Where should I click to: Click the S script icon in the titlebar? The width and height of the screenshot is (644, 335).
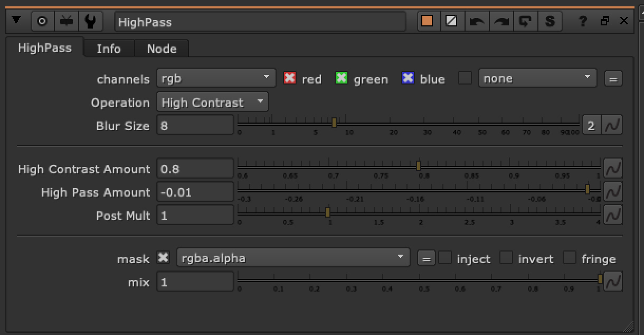[550, 21]
